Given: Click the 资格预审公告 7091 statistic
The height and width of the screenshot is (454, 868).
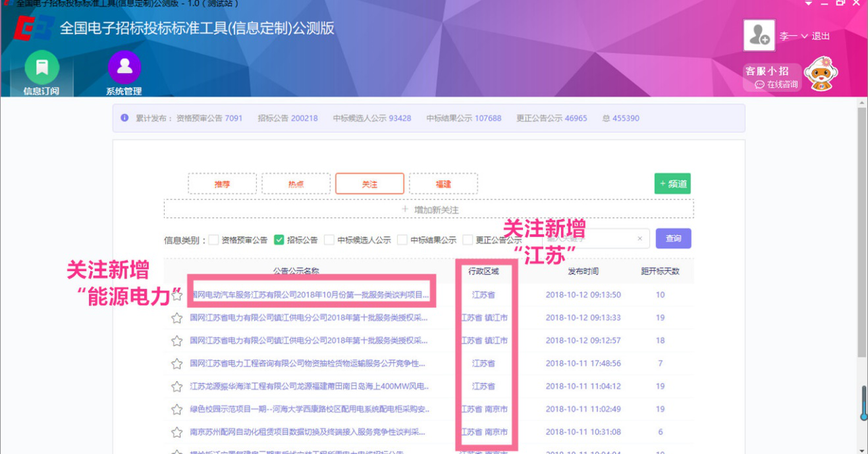Looking at the screenshot, I should point(209,118).
